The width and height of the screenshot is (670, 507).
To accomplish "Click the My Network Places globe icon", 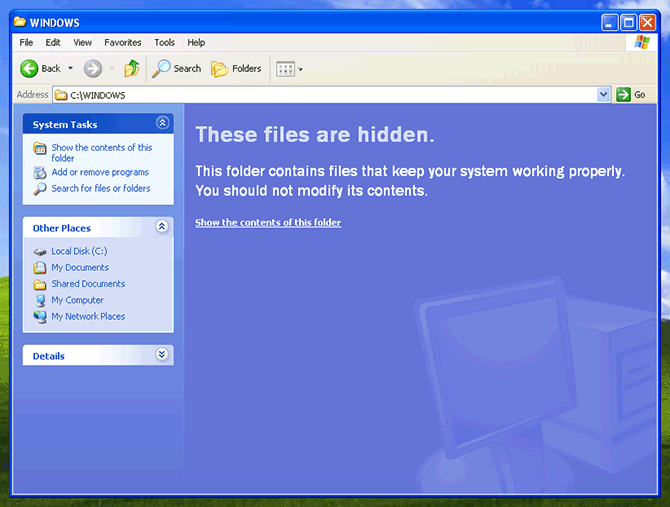I will click(x=40, y=317).
